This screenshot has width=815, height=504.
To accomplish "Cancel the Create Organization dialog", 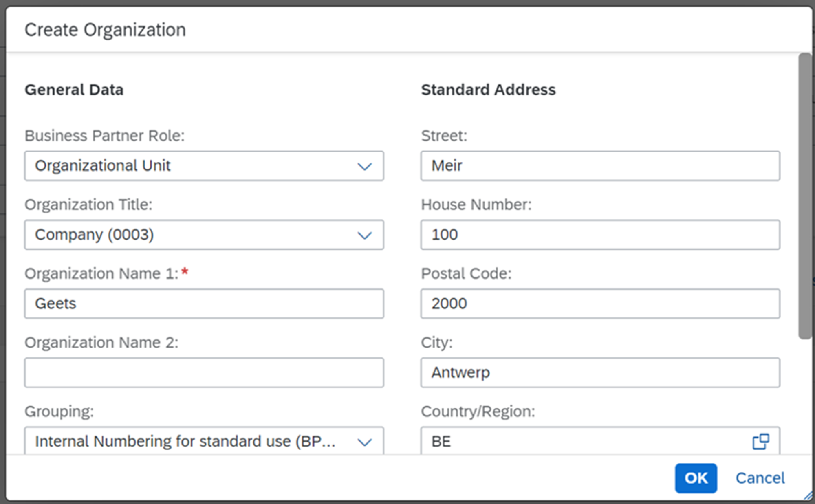I will [x=760, y=478].
